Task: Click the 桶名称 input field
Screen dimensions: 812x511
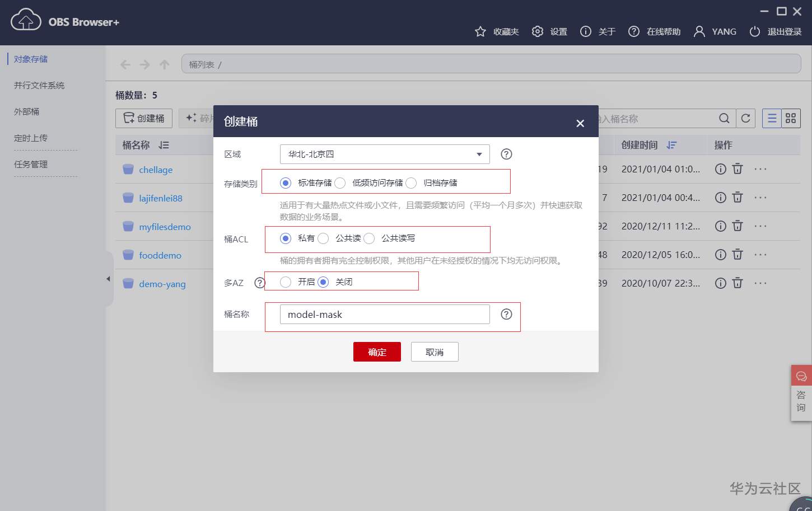Action: click(x=385, y=314)
